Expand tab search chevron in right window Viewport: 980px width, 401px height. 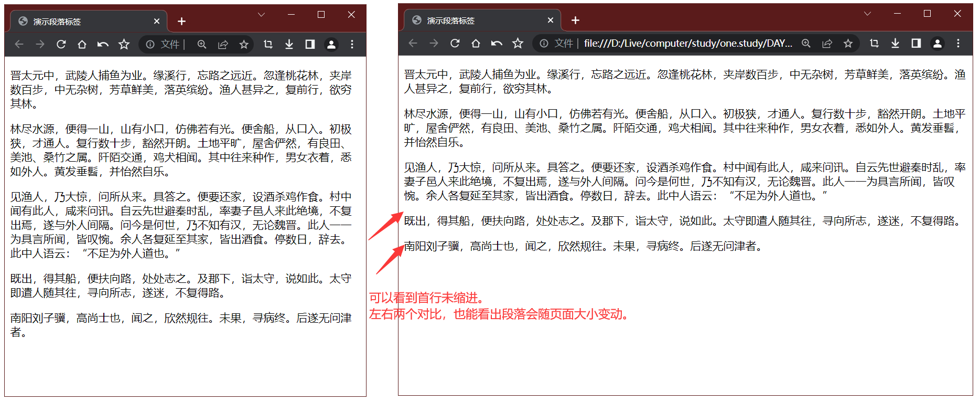click(x=867, y=14)
